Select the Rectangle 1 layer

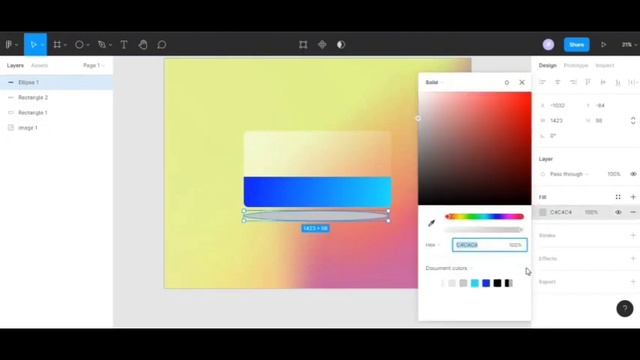click(56, 113)
